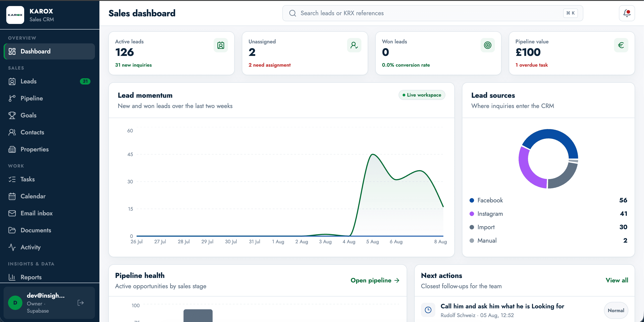Click Rudolf Schweiz · 05 Aug, 12:52 text
The image size is (644, 322).
477,315
